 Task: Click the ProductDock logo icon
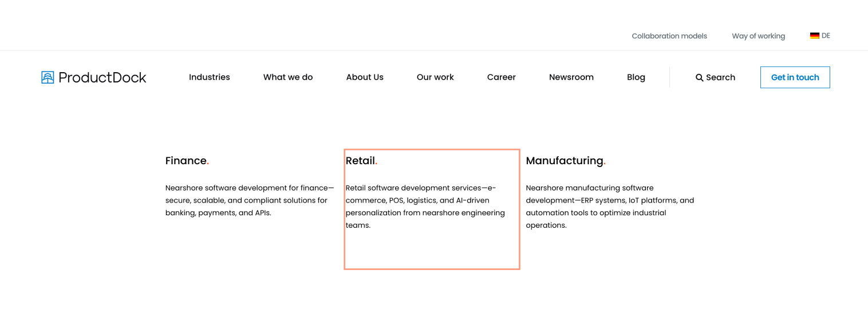(x=48, y=77)
